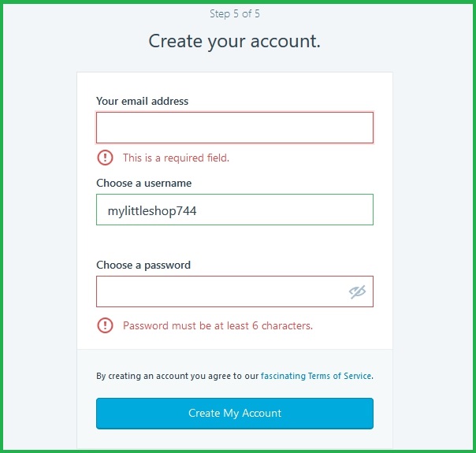Click the 'Step 5 of 5' progress indicator
Viewport: 476px width, 453px height.
[x=235, y=13]
